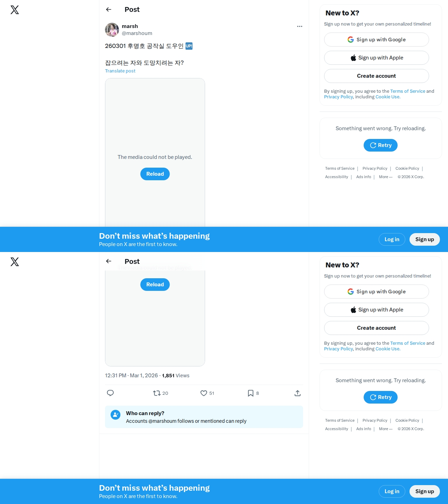
Task: Click the top Sign up with Google button
Action: coord(377,40)
